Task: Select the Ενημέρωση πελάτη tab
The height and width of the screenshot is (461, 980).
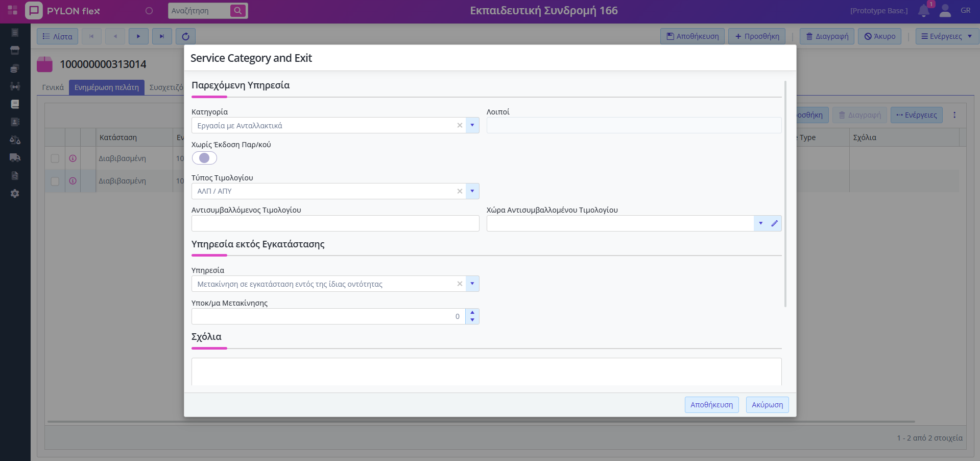Action: click(x=106, y=87)
